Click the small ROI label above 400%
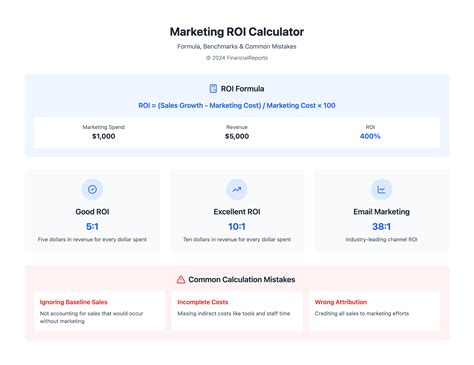The image size is (474, 365). coord(370,127)
